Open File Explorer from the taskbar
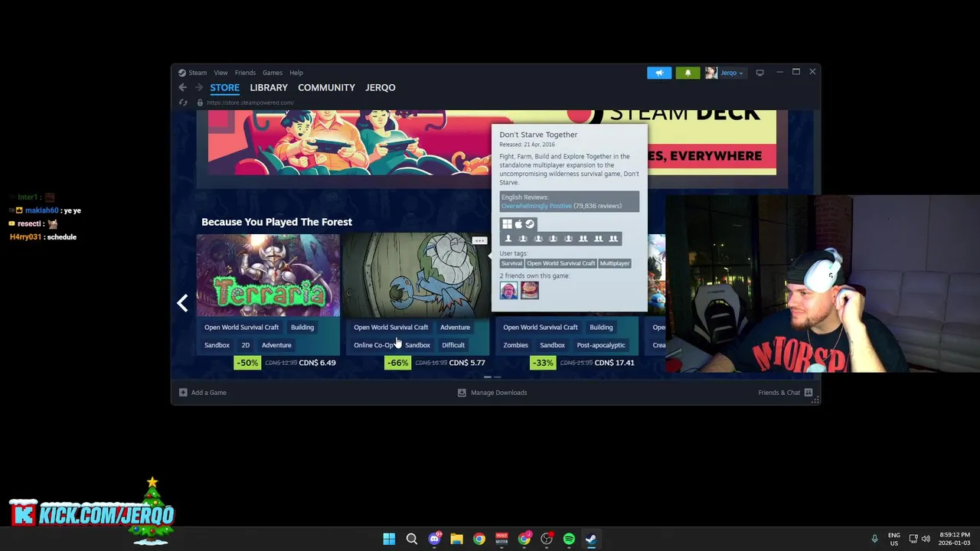 coord(456,539)
